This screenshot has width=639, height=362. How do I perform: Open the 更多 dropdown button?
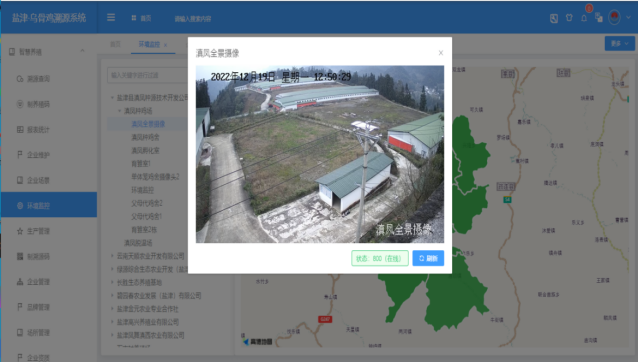click(619, 43)
